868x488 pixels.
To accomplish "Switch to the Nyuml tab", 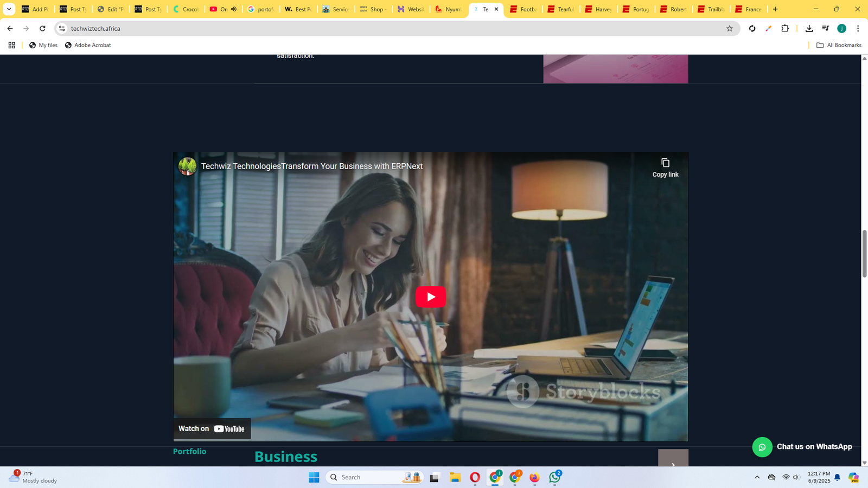I will [449, 9].
